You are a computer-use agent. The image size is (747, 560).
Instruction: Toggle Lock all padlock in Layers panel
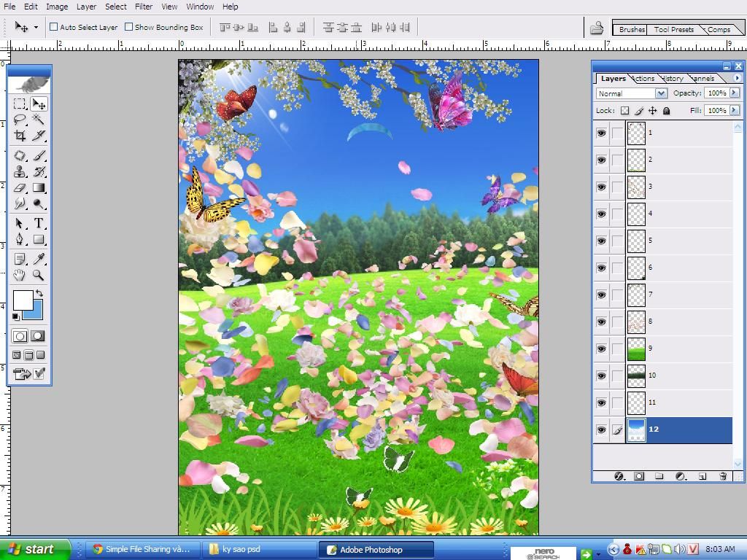[667, 111]
